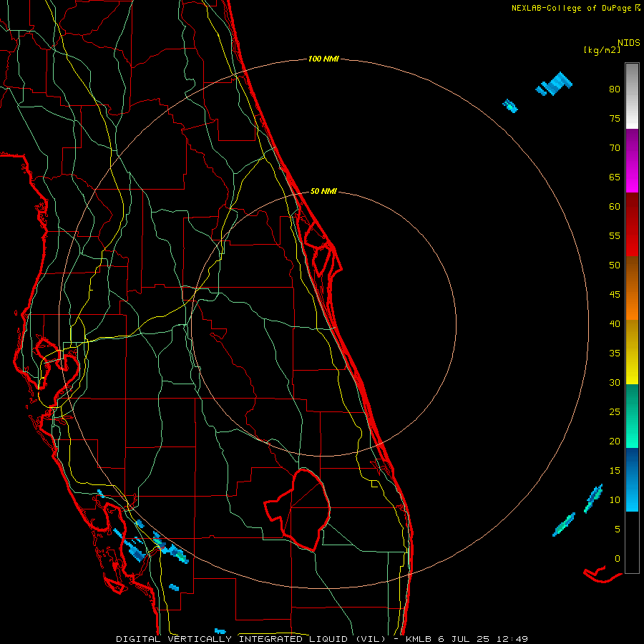Click the 35 value on the scale
Image resolution: width=644 pixels, height=644 pixels.
tap(615, 353)
